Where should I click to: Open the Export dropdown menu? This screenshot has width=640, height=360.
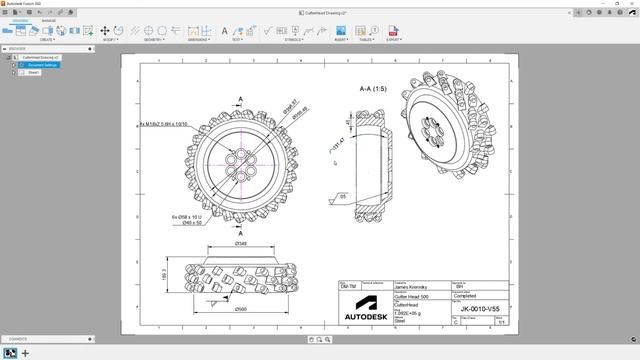394,40
